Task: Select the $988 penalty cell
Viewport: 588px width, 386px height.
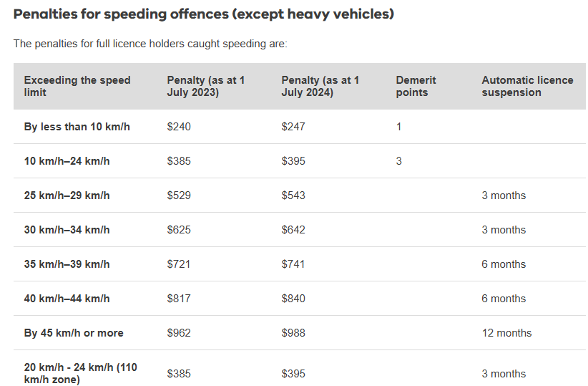Action: tap(293, 333)
